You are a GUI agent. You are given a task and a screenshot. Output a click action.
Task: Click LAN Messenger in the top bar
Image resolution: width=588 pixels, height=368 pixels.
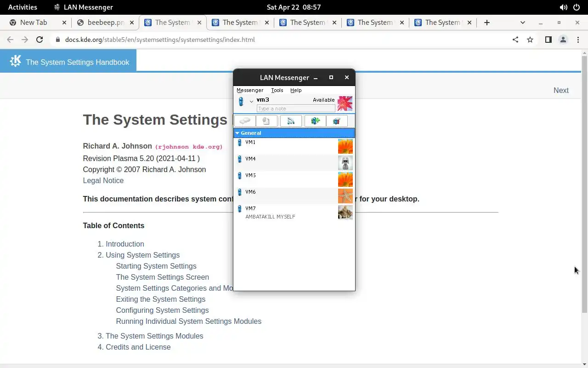point(83,7)
